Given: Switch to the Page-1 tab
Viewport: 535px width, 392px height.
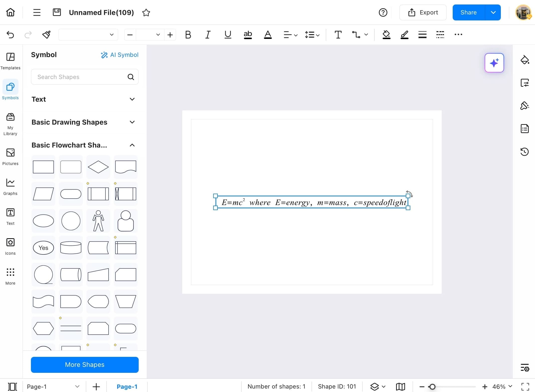Looking at the screenshot, I should [x=127, y=387].
